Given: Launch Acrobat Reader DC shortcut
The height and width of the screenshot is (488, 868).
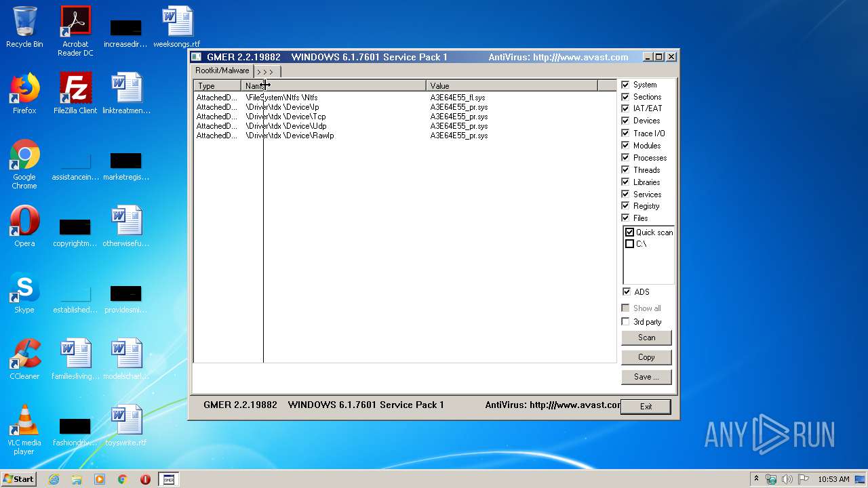Looking at the screenshot, I should coord(75,31).
